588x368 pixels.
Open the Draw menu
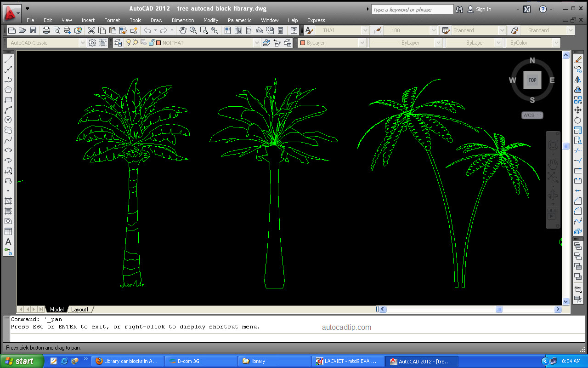click(x=157, y=20)
